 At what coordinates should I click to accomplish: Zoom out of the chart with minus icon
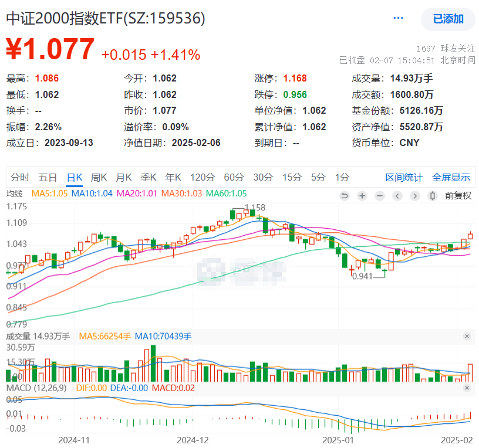coord(379,196)
